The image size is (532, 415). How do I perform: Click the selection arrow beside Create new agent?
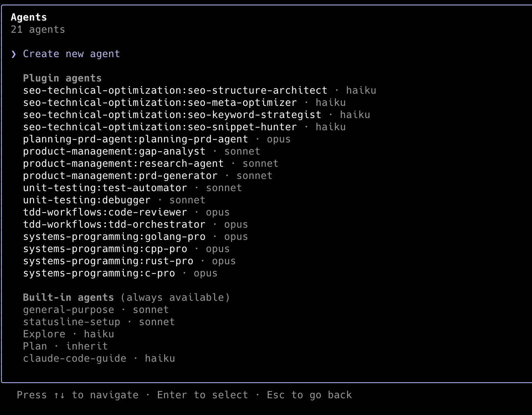pyautogui.click(x=14, y=54)
